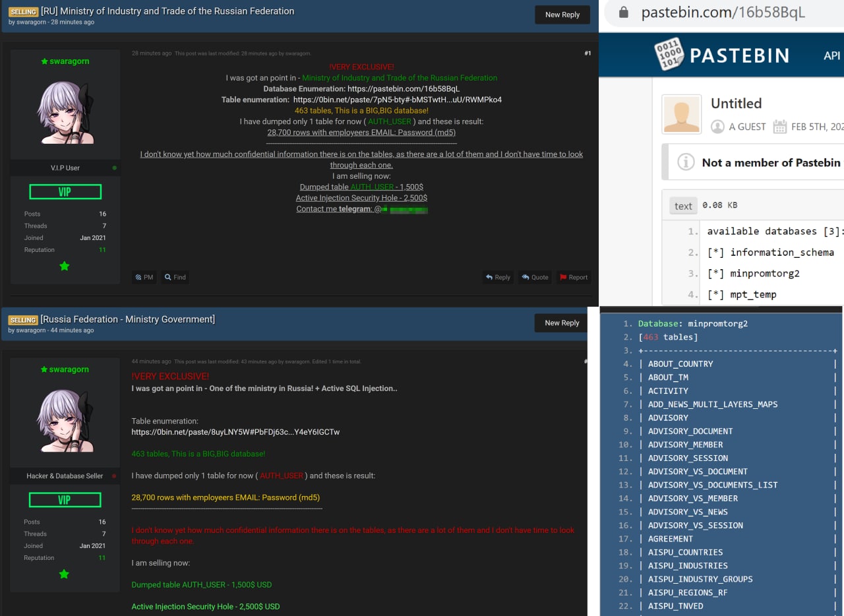Click green reputation star in second profile

click(64, 574)
